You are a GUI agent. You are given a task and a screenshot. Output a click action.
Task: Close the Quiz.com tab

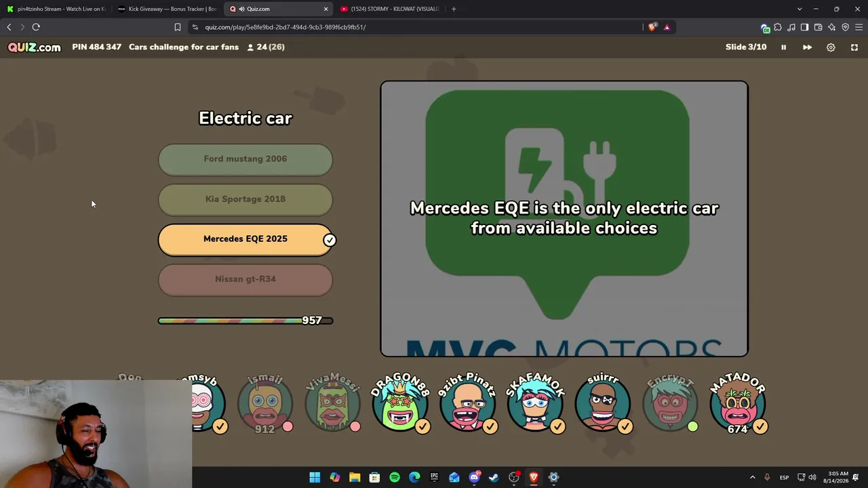[x=325, y=9]
